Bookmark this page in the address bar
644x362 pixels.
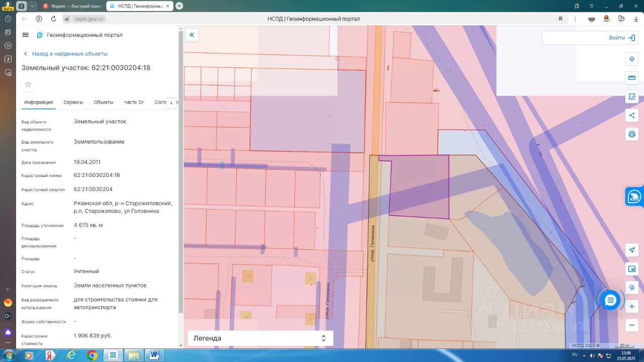pyautogui.click(x=560, y=19)
